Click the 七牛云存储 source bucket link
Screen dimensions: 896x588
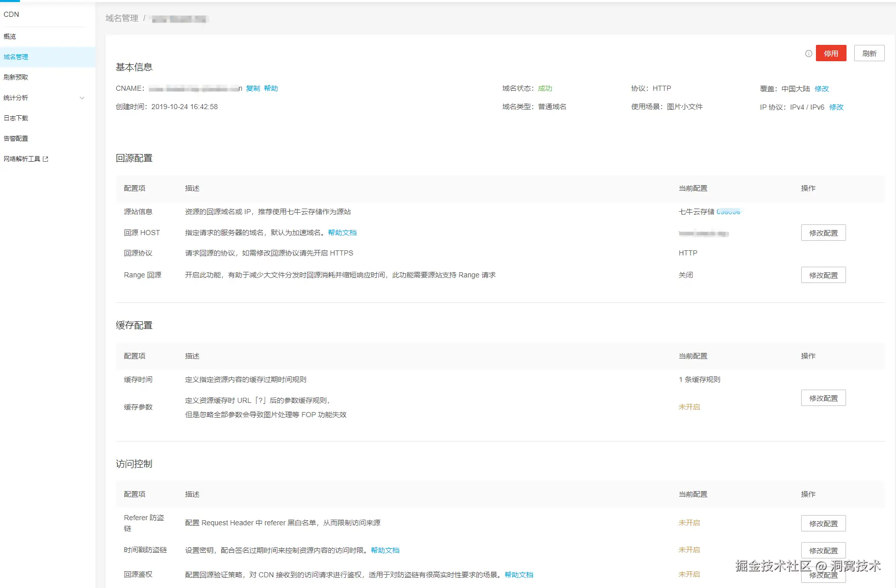728,212
